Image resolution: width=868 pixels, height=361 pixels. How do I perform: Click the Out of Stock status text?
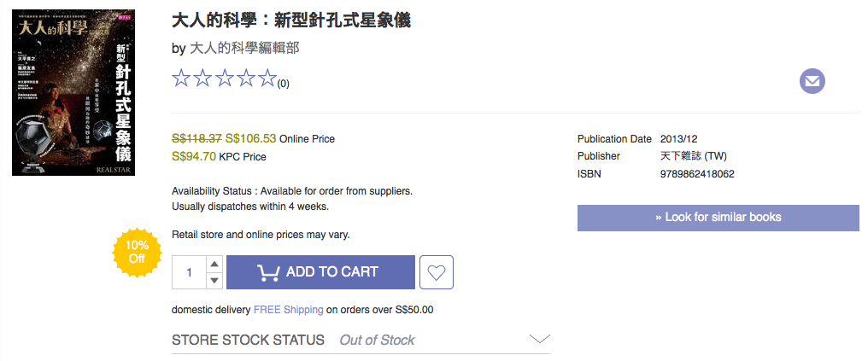point(377,340)
